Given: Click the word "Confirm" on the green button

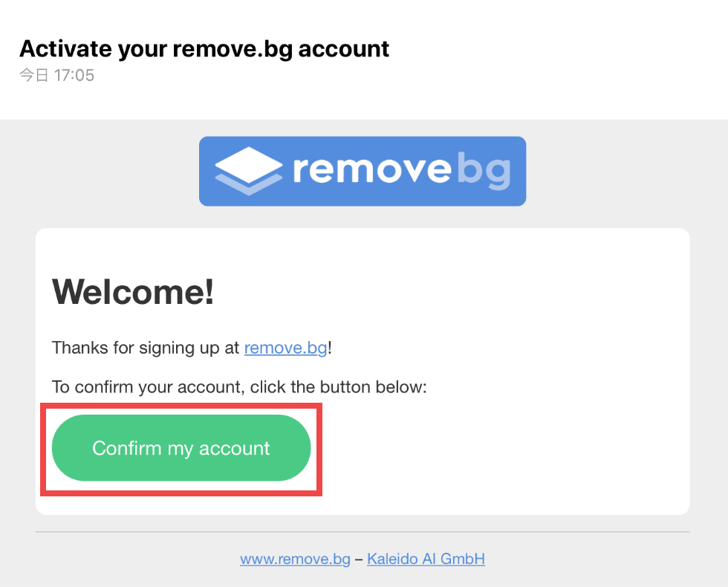Looking at the screenshot, I should [x=127, y=448].
